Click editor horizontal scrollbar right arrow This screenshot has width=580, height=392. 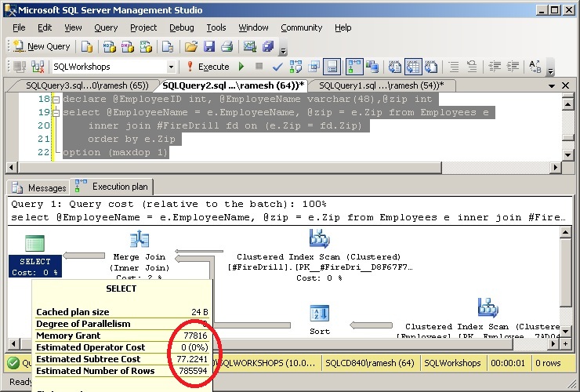coord(555,167)
